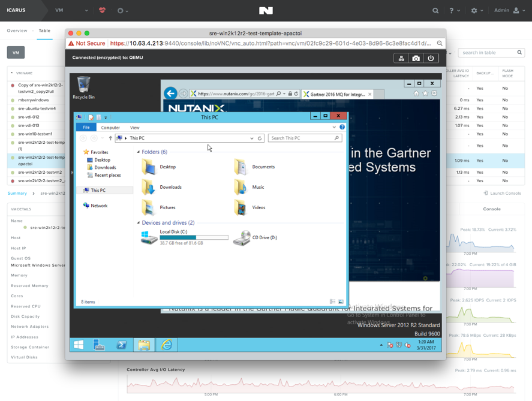Take a screenshot with the camera icon

tap(416, 58)
